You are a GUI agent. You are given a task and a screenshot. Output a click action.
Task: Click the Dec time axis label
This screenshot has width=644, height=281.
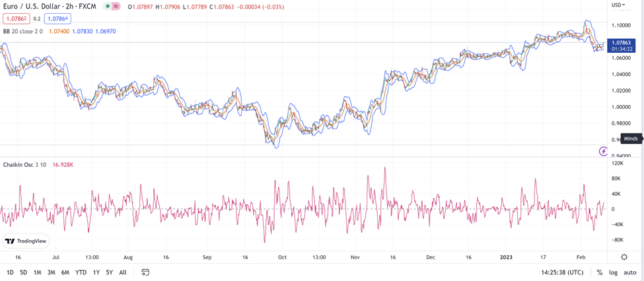pos(431,258)
